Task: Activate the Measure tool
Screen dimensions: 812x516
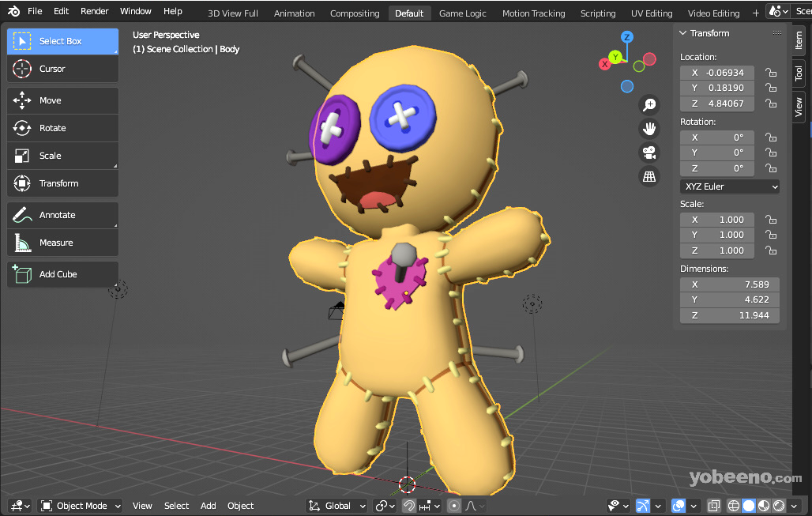Action: coord(62,243)
